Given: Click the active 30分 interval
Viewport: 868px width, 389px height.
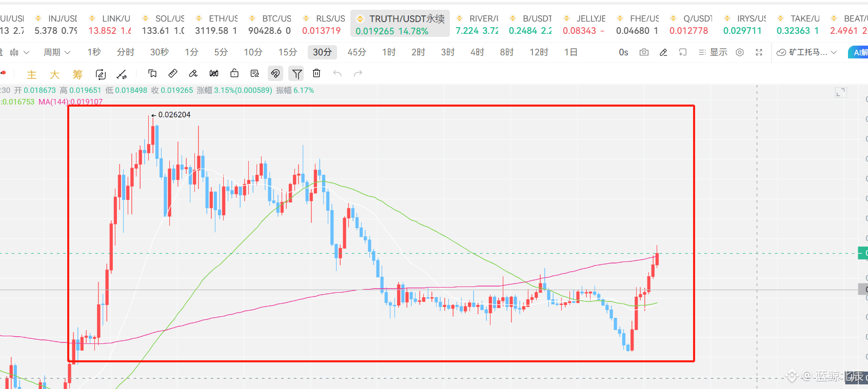Looking at the screenshot, I should 322,52.
